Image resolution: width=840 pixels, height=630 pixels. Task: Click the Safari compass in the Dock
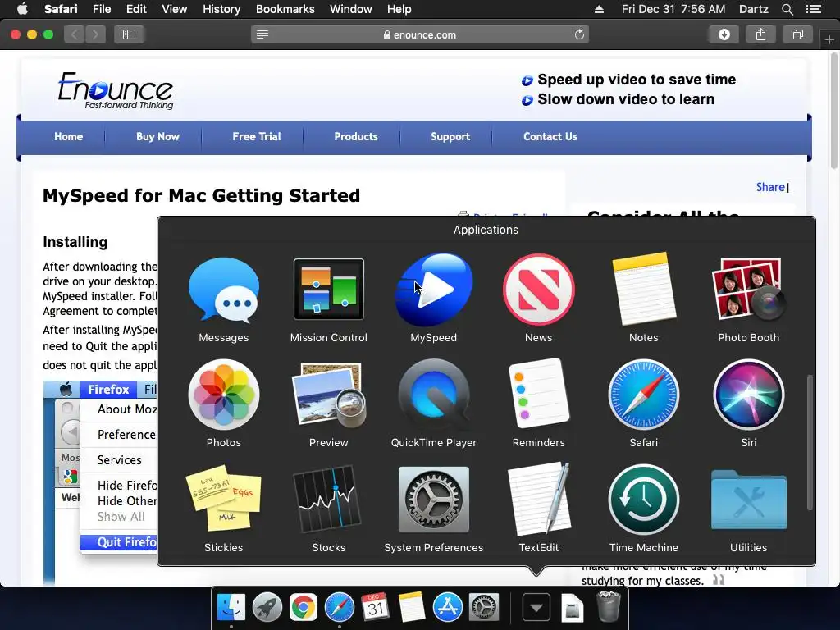point(339,608)
